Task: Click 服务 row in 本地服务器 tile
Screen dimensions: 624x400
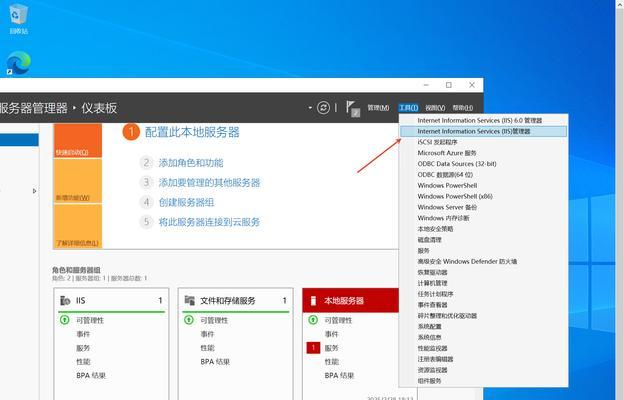Action: click(x=332, y=348)
